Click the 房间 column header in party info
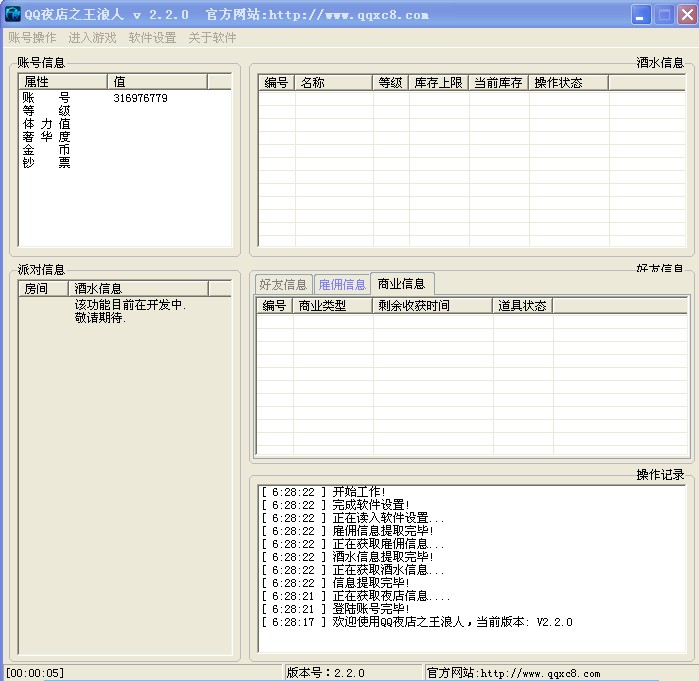Image resolution: width=699 pixels, height=681 pixels. tap(43, 289)
